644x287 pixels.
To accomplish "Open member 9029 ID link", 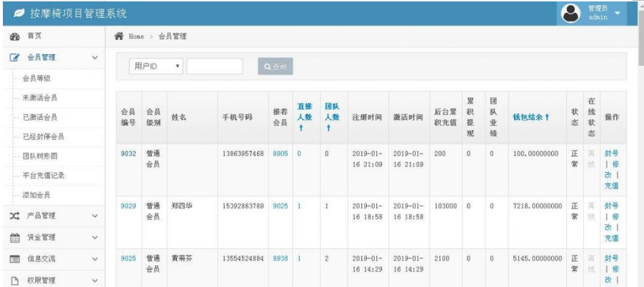I will (x=128, y=206).
